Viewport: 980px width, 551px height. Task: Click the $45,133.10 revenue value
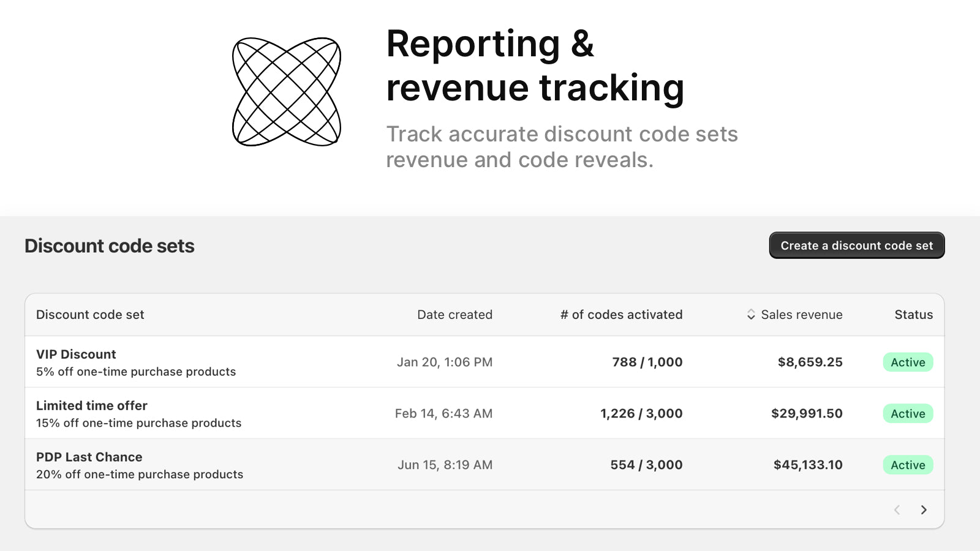pyautogui.click(x=808, y=465)
